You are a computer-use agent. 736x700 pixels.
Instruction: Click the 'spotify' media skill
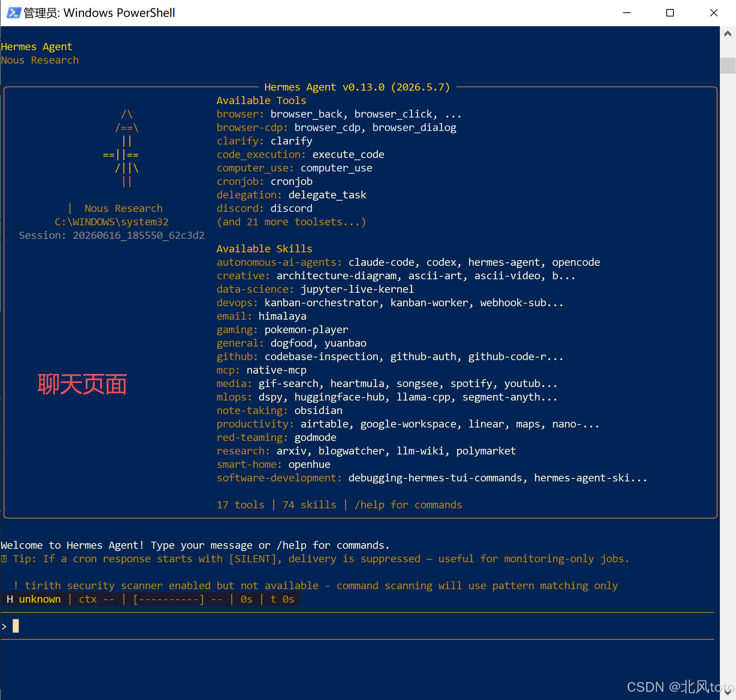point(471,384)
